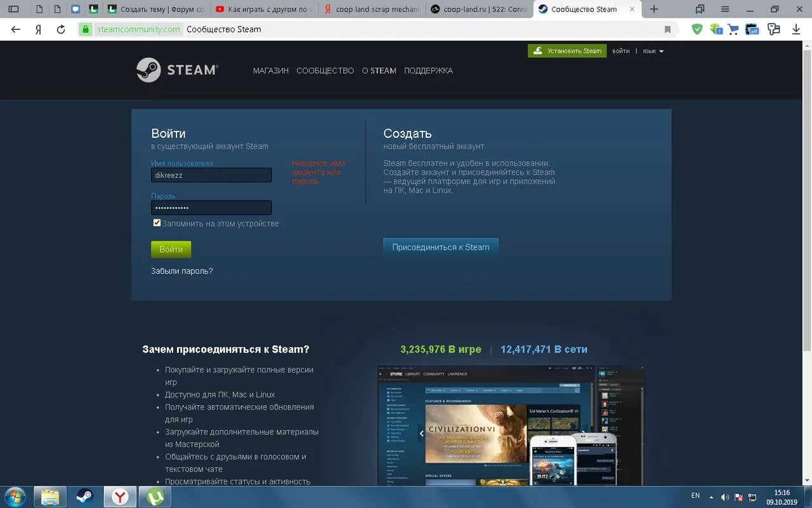Focus the username field containing dikreezz
Screen dimensions: 812x508
(x=211, y=175)
